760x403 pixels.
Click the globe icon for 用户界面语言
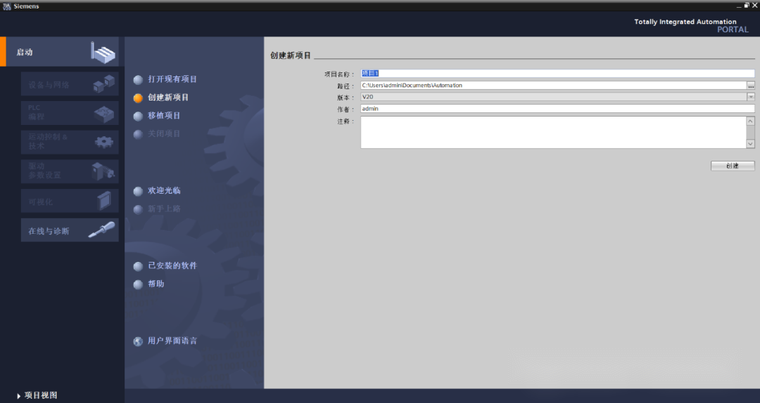tap(138, 341)
